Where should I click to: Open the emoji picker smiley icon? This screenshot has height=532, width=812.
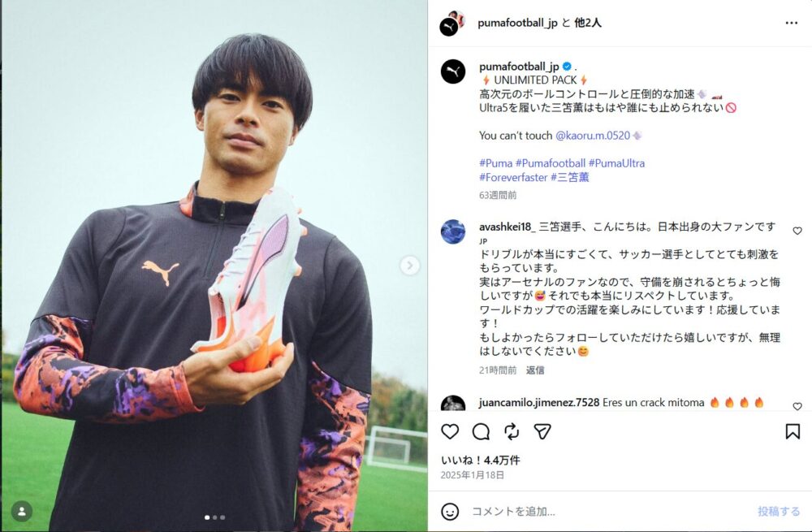click(x=450, y=511)
